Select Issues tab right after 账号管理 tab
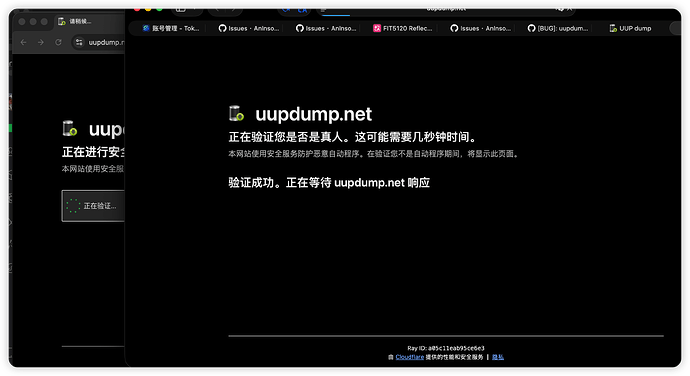The height and width of the screenshot is (376, 690). click(x=249, y=28)
